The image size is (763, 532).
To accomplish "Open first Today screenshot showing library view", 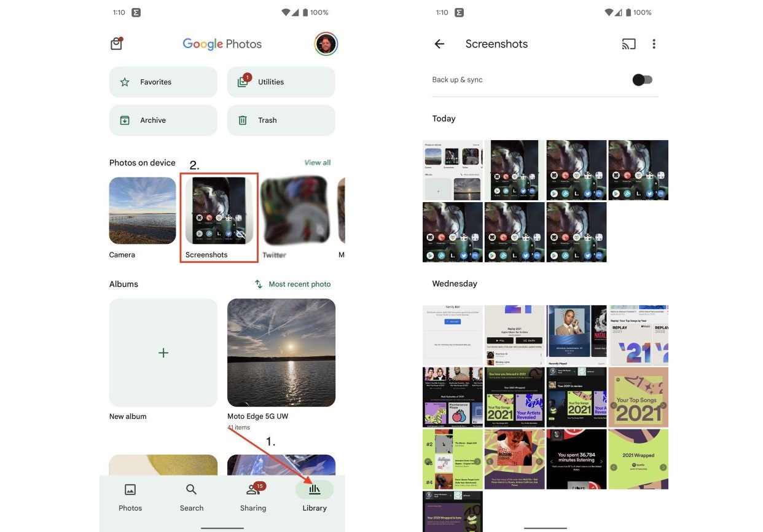I will point(453,170).
